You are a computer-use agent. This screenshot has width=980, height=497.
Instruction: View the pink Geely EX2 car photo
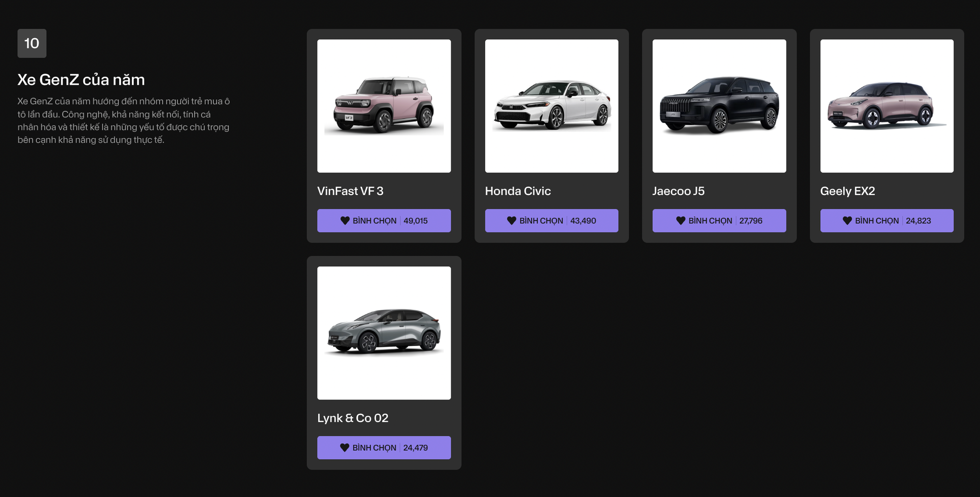(x=887, y=106)
